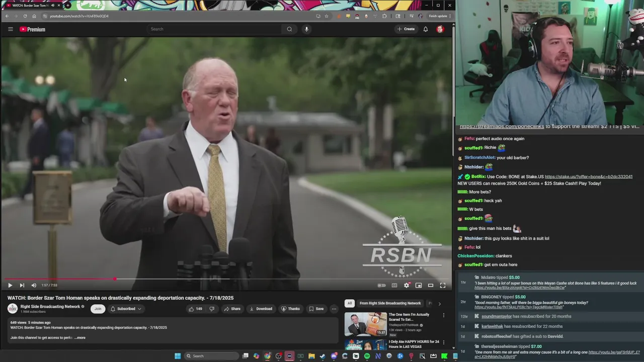Select the WATCH: Border Szar browser tab
Image resolution: width=644 pixels, height=362 pixels.
pyautogui.click(x=33, y=5)
